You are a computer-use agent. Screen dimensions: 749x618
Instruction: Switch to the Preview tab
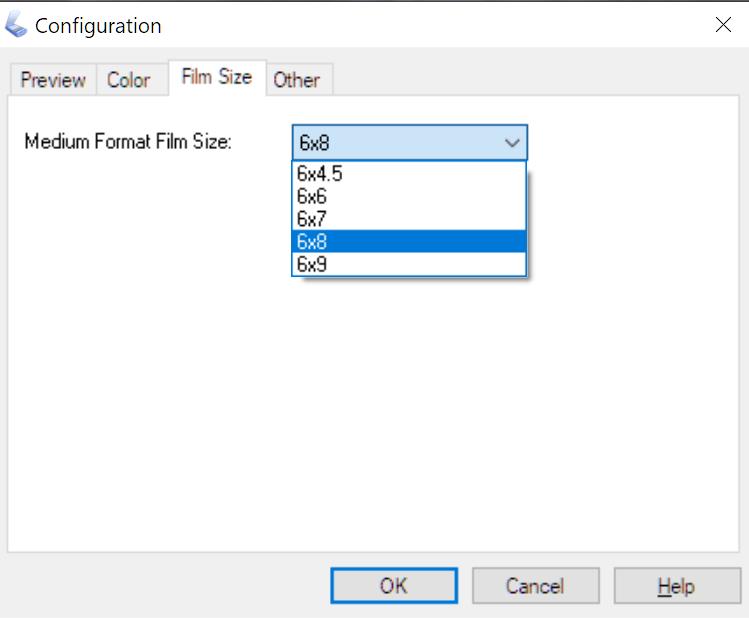click(53, 80)
